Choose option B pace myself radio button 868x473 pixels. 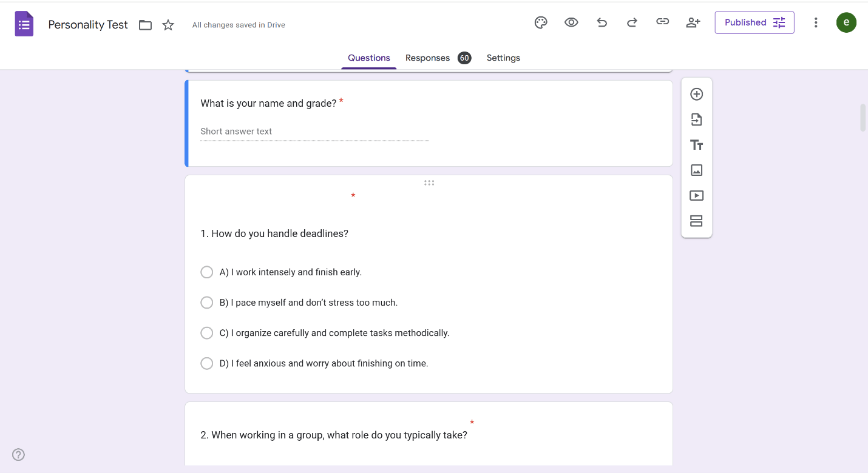click(x=207, y=303)
